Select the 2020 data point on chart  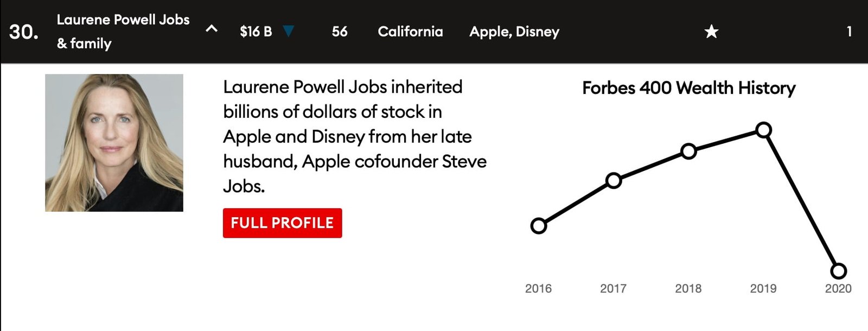pyautogui.click(x=838, y=271)
